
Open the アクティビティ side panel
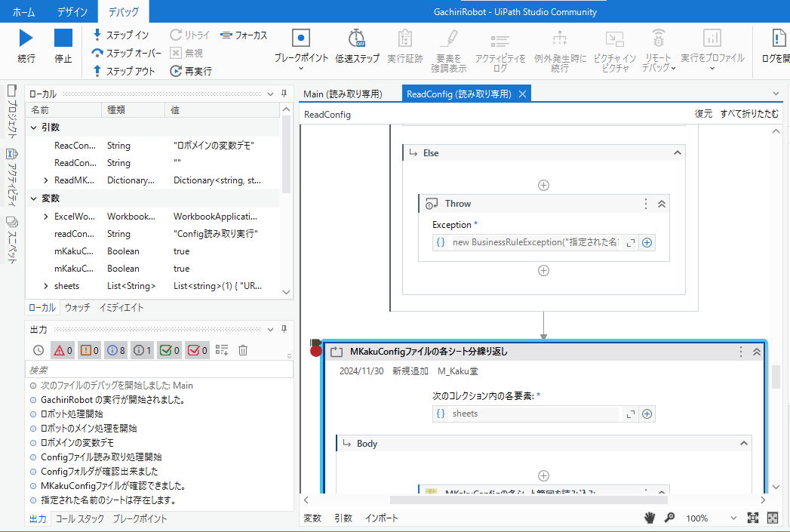12,177
